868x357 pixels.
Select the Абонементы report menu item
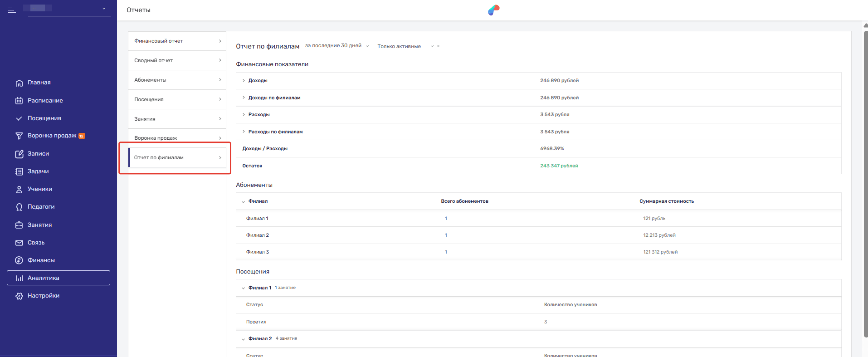(177, 80)
